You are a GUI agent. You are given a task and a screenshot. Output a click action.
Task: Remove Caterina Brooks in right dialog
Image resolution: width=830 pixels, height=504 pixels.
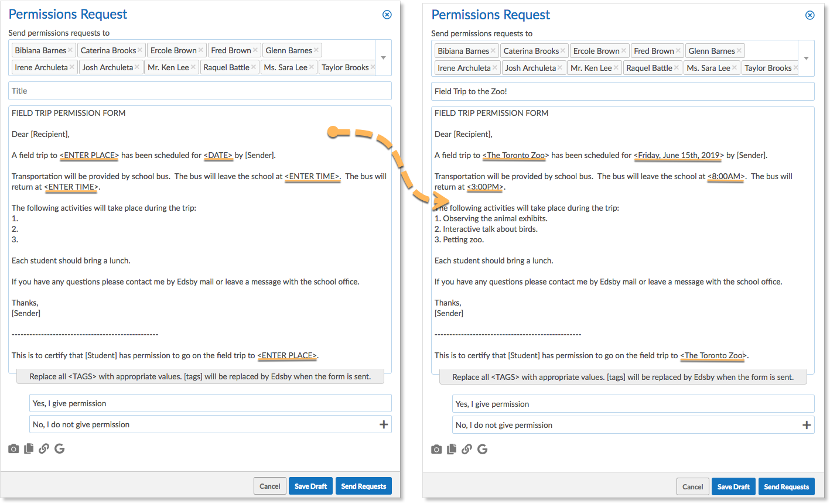point(563,51)
